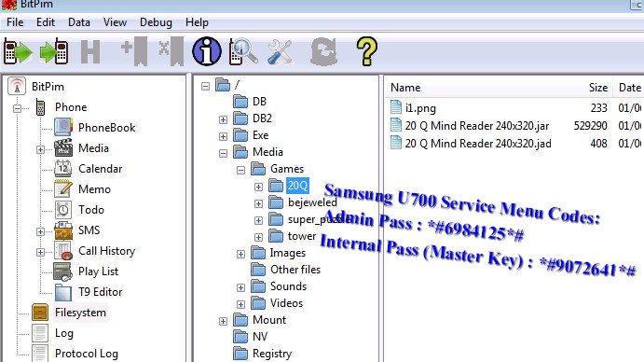Collapse the root slash folder

point(205,87)
